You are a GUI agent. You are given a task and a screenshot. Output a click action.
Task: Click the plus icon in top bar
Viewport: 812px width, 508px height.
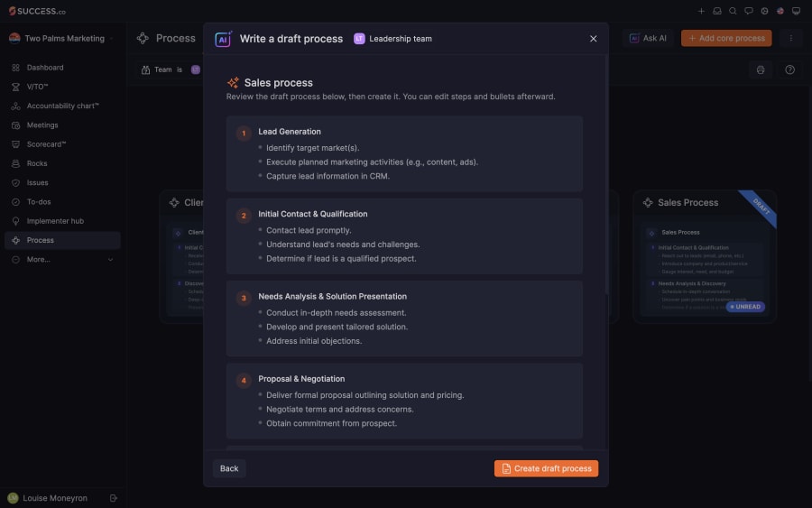701,11
